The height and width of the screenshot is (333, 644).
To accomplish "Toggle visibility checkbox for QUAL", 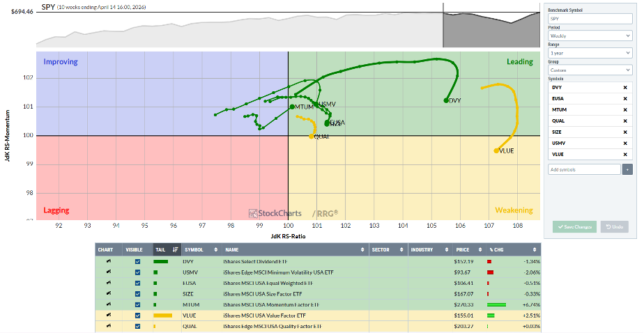I will coord(137,327).
